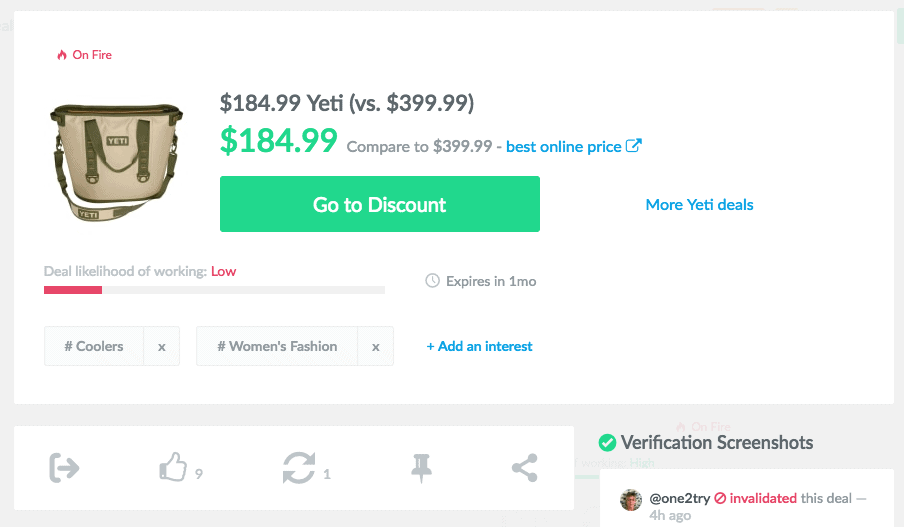Click the refresh recheck arrows icon
This screenshot has width=904, height=527.
pos(298,467)
